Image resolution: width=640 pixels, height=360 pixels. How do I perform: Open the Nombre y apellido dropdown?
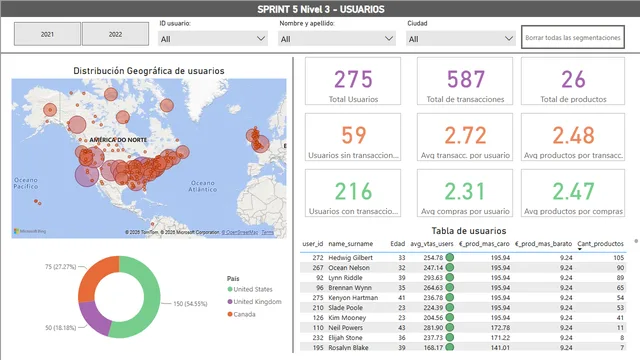(x=337, y=39)
